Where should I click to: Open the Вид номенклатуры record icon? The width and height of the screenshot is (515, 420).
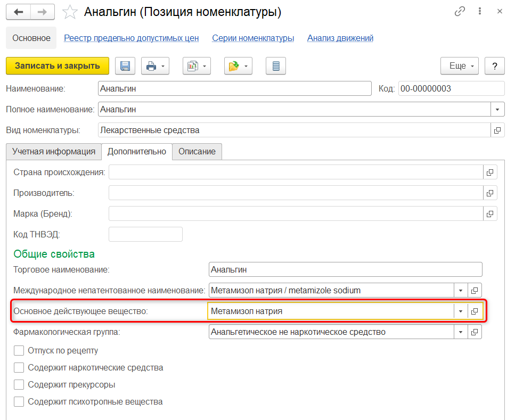point(497,130)
